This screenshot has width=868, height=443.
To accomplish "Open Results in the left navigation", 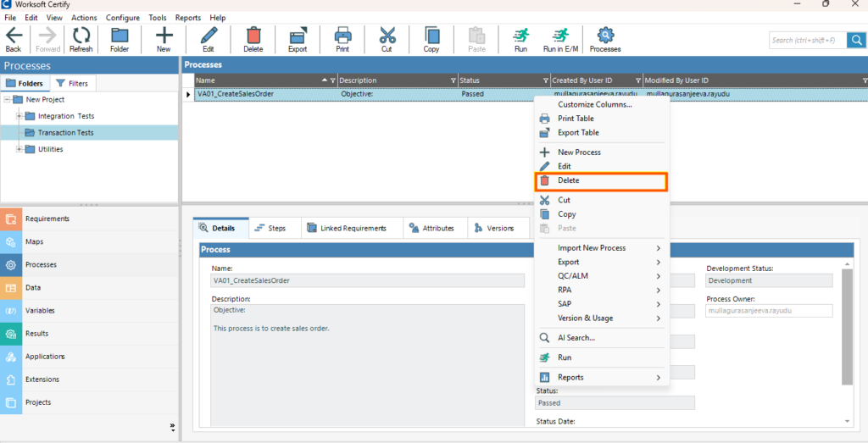I will (89, 334).
